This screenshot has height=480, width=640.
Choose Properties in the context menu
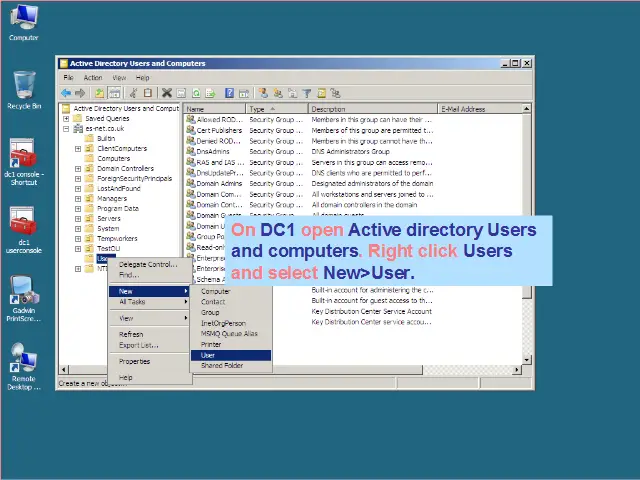point(150,362)
